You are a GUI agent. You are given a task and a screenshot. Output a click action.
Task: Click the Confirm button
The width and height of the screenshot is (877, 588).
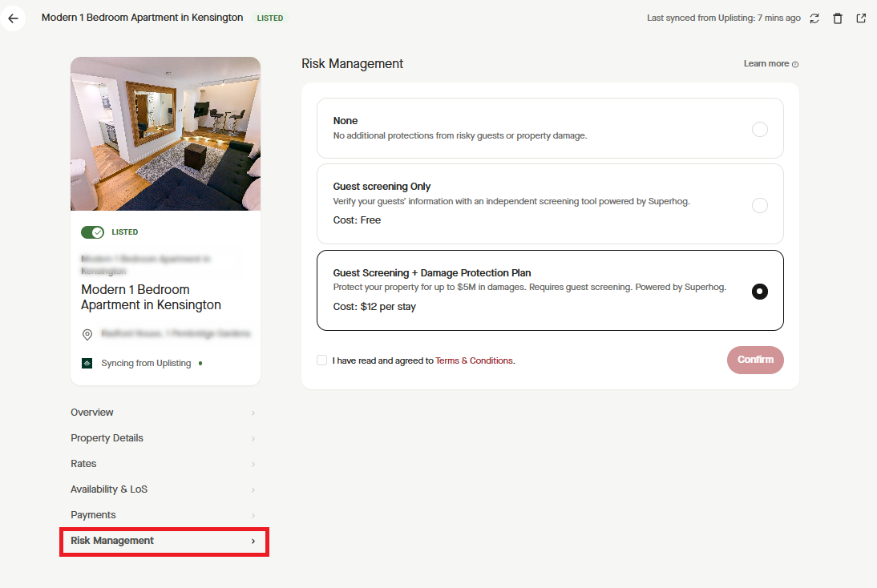coord(755,360)
